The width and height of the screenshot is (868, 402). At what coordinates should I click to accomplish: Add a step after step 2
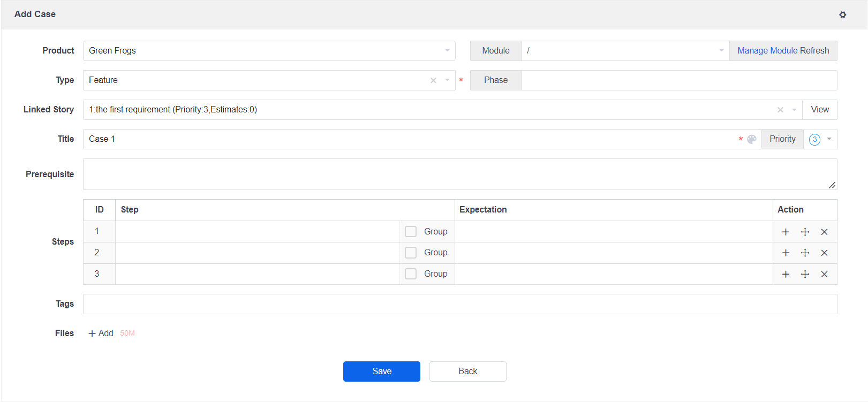point(786,253)
